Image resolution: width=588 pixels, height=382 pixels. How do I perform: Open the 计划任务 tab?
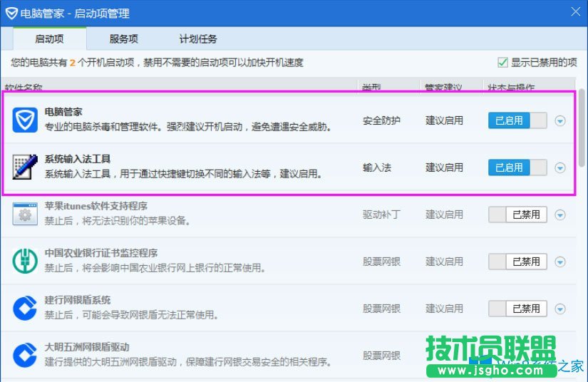(x=198, y=38)
